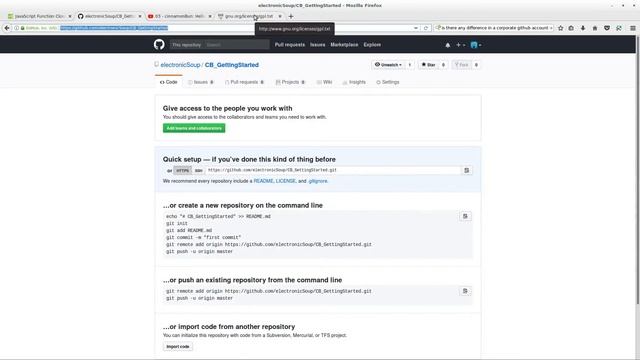This screenshot has height=360, width=640.
Task: Click the quick setup clone URL field
Action: (333, 170)
